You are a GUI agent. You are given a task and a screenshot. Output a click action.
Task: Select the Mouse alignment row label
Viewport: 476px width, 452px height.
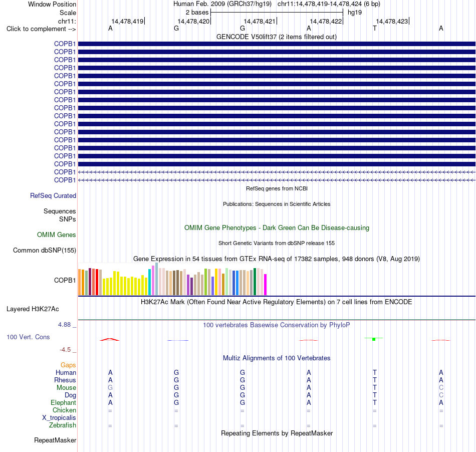click(x=66, y=388)
